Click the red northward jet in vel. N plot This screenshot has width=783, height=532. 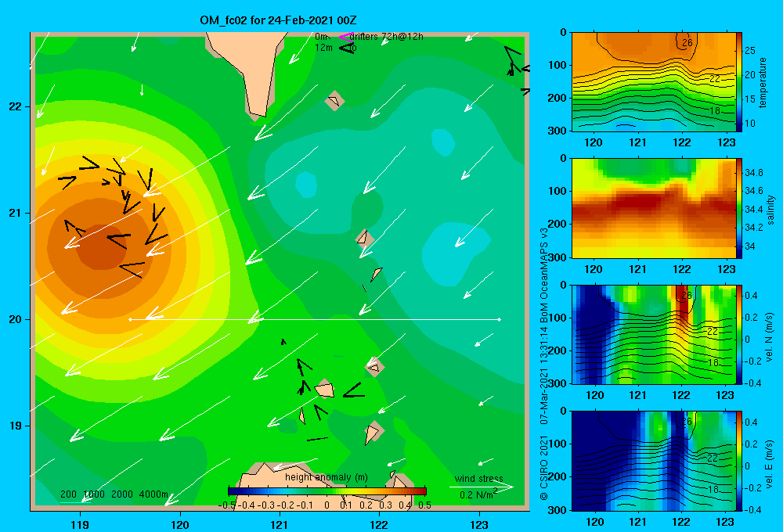(x=682, y=304)
